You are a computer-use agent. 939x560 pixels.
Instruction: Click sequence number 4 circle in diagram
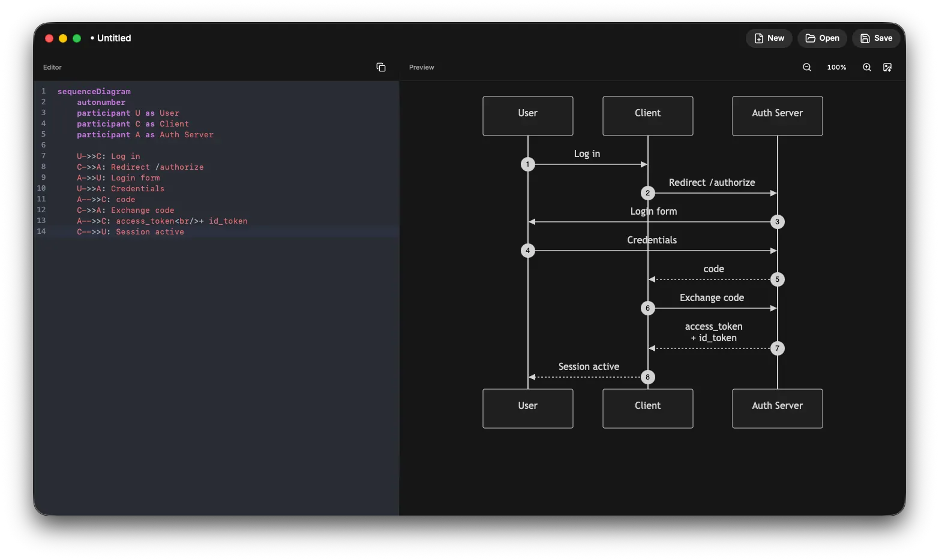(x=527, y=251)
